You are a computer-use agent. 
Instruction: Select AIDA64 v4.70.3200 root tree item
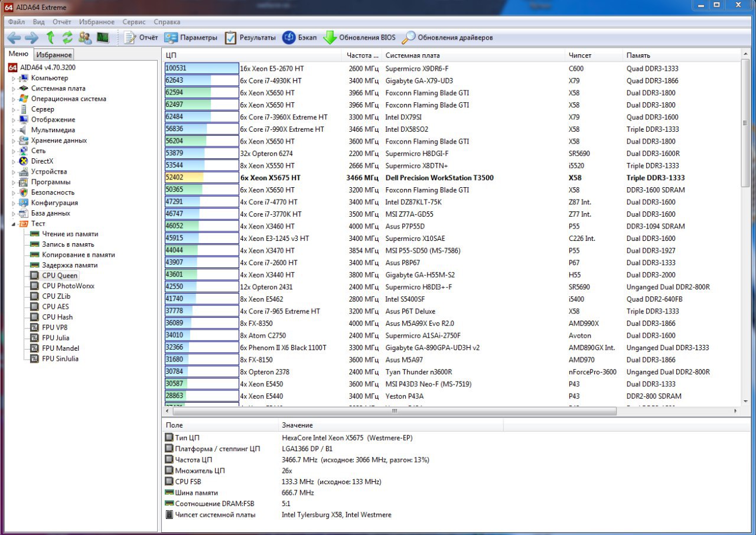pyautogui.click(x=48, y=68)
